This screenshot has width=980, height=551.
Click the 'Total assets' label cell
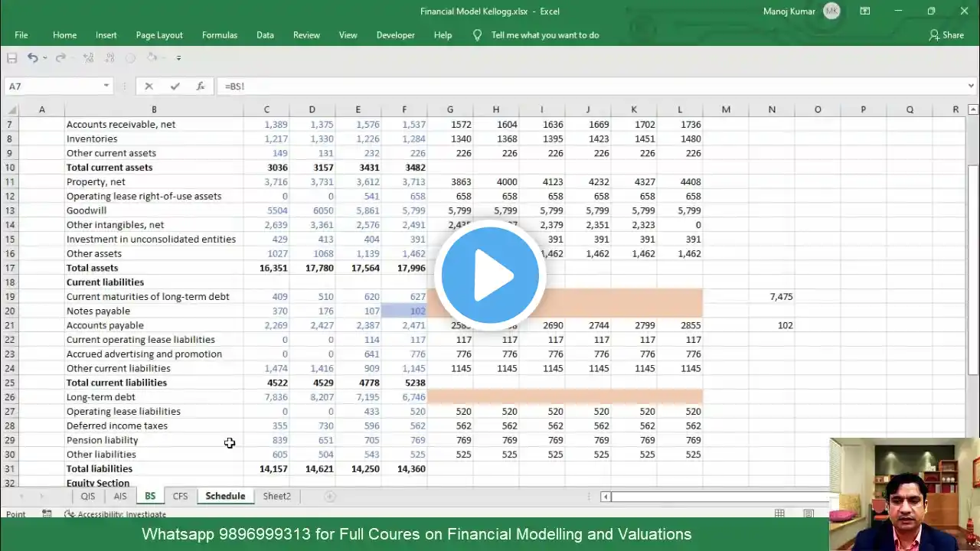[154, 268]
